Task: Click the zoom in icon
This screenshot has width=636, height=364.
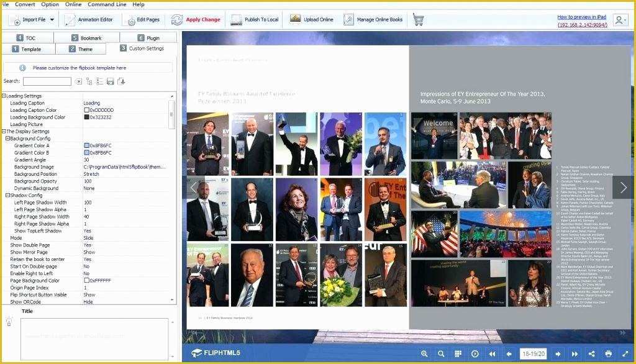Action: coord(424,354)
